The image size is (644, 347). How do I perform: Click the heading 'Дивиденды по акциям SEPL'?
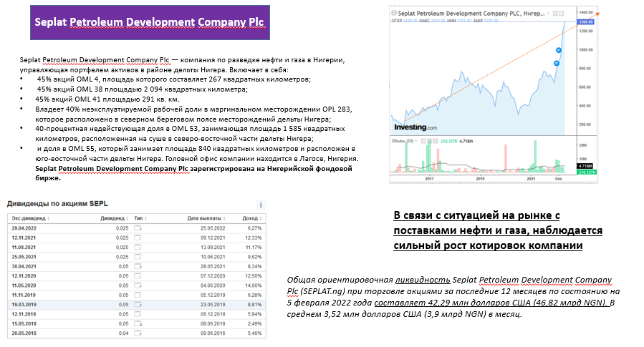click(x=57, y=203)
